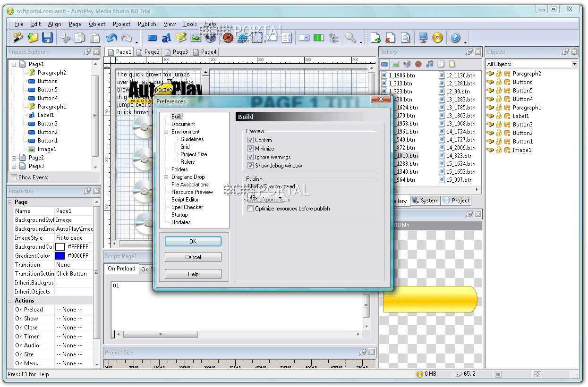The height and width of the screenshot is (387, 588).
Task: Toggle lock icon for Button6 in Objects
Action: point(499,82)
